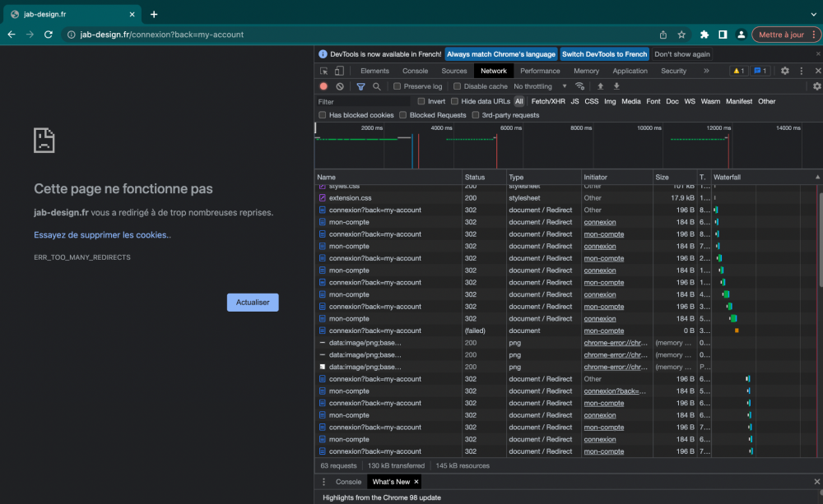Open the Performance panel tab
This screenshot has width=823, height=504.
point(540,72)
